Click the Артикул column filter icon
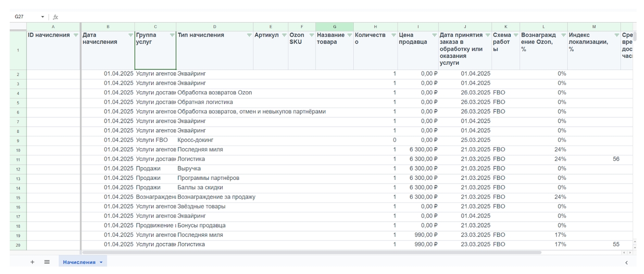 (x=284, y=35)
